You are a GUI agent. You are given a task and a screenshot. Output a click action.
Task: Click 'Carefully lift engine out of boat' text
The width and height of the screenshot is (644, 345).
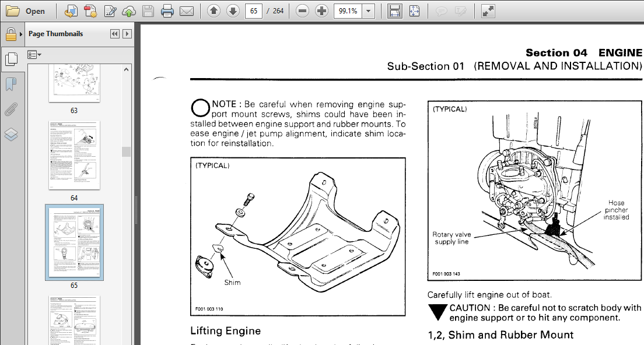point(489,295)
